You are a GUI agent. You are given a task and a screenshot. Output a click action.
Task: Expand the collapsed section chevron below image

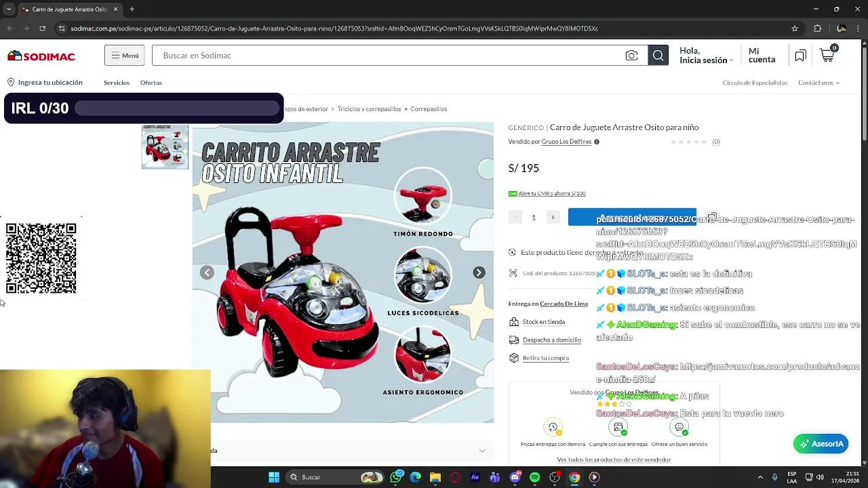point(482,451)
